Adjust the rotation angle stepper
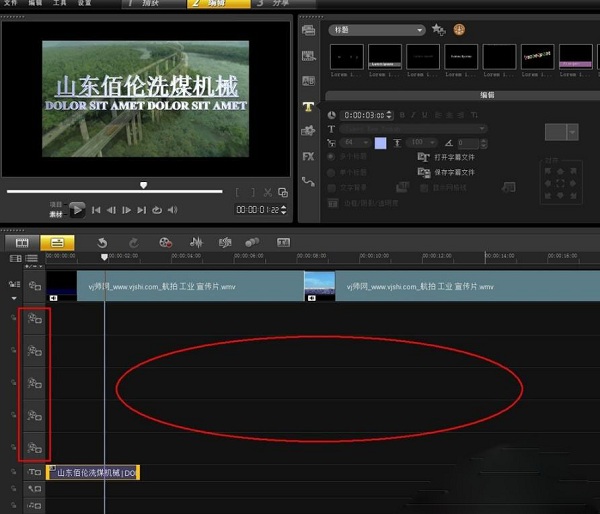 [x=484, y=144]
